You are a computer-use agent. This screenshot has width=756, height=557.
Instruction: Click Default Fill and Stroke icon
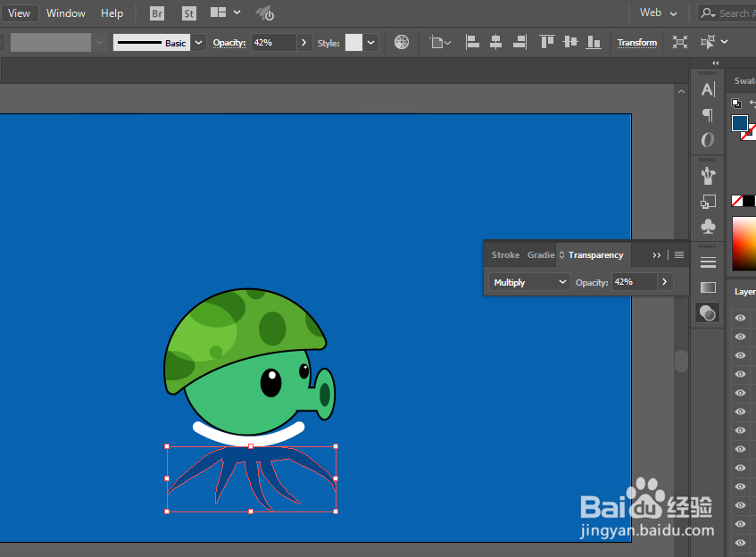[x=735, y=104]
